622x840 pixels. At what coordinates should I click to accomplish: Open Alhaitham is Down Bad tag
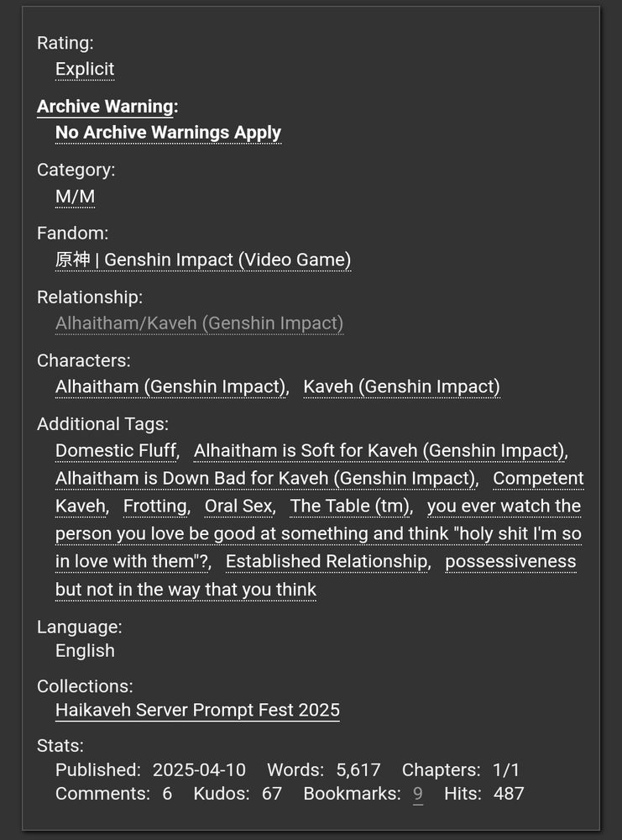(265, 479)
